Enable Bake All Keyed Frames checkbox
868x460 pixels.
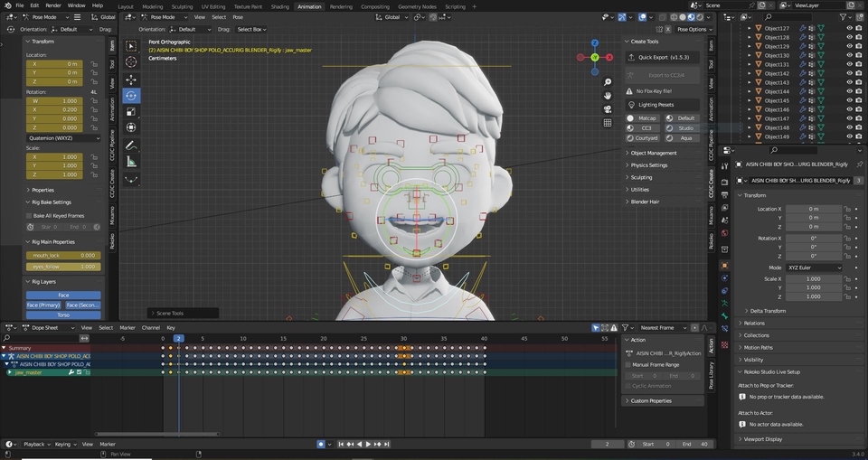tap(29, 215)
